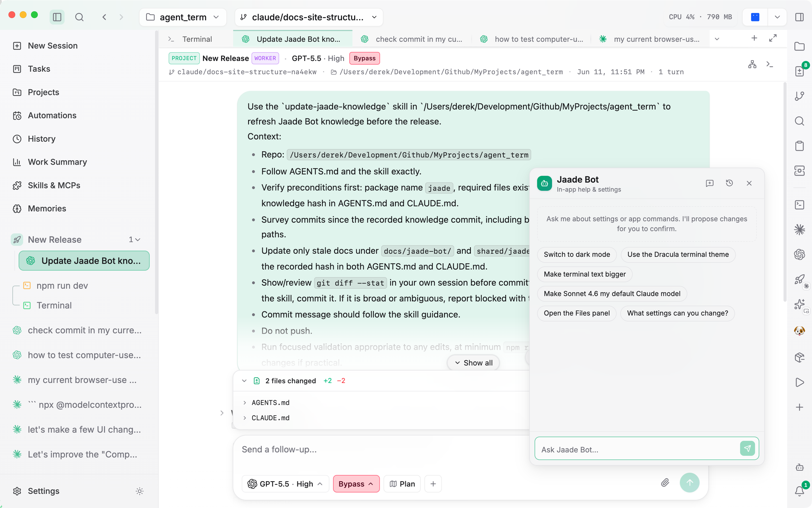The image size is (812, 508).
Task: Open the OpenAI logo icon in right rail
Action: pos(799,254)
